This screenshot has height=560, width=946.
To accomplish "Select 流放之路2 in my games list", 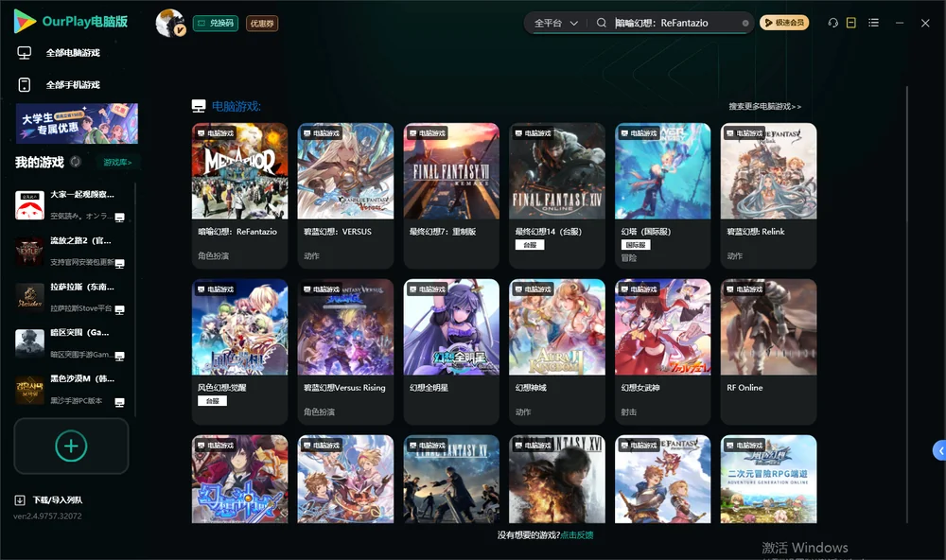I will pos(71,251).
